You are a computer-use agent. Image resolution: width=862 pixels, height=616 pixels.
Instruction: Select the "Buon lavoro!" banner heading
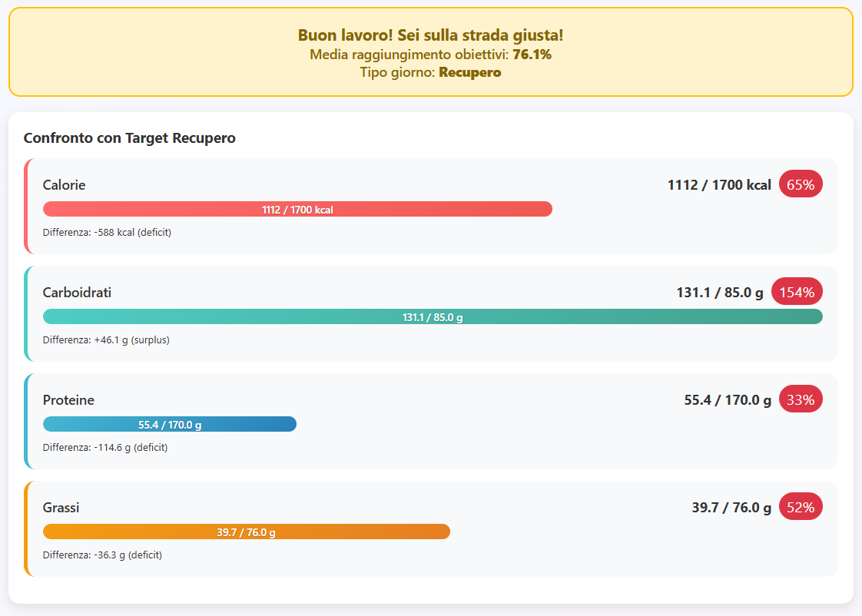430,35
